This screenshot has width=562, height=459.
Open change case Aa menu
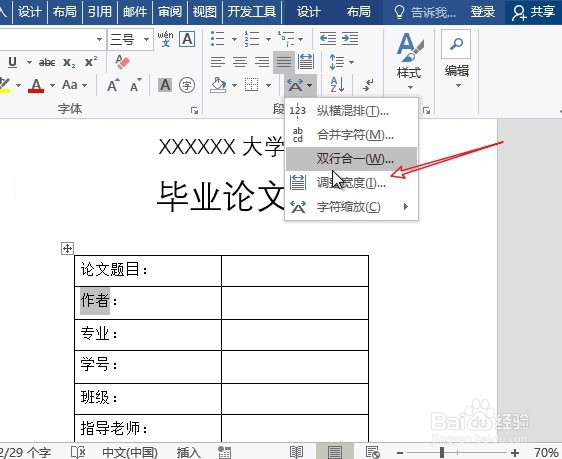(70, 85)
